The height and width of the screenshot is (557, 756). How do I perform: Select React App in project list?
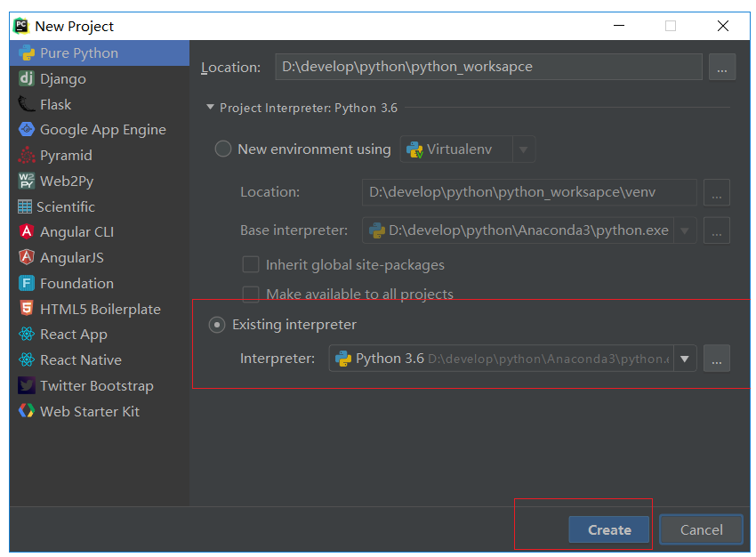coord(100,335)
